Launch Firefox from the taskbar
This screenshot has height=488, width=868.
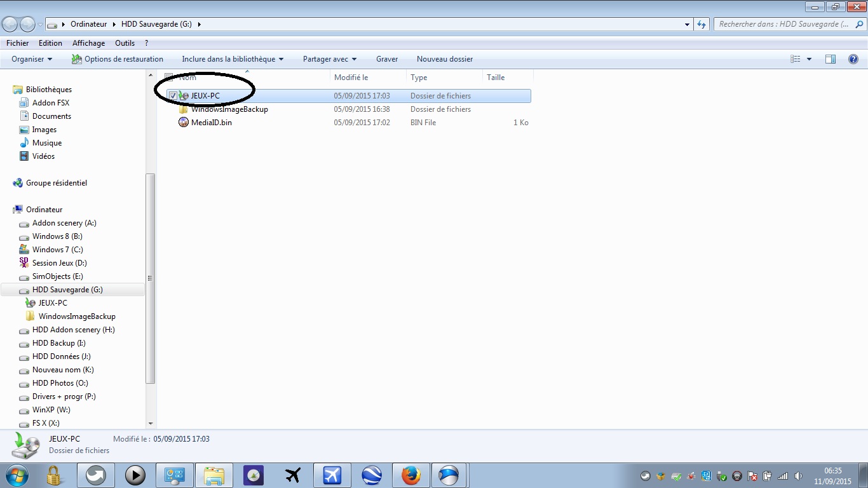(411, 475)
